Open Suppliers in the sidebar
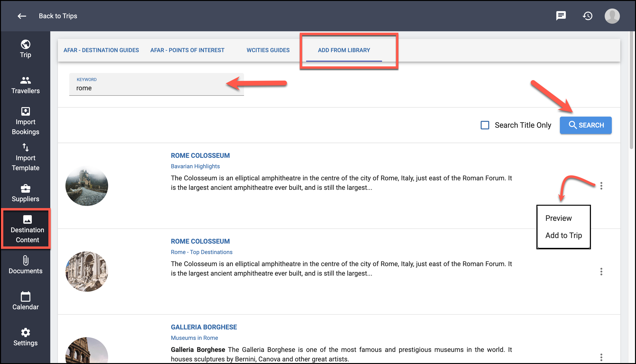636x364 pixels. point(26,193)
